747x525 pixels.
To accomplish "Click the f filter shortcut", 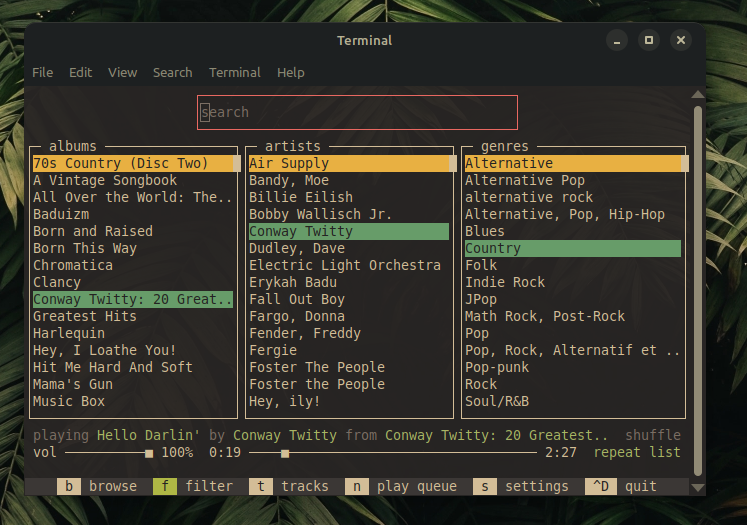I will [x=193, y=486].
